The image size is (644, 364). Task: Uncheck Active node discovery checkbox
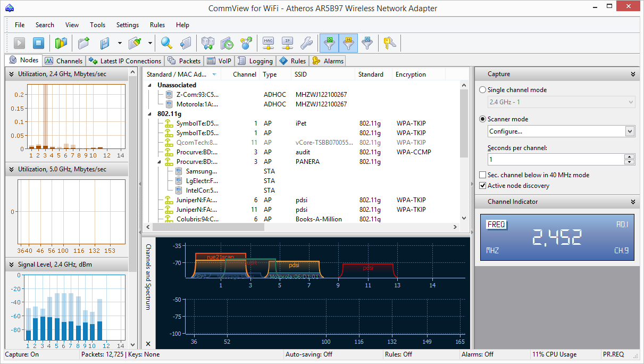[483, 186]
